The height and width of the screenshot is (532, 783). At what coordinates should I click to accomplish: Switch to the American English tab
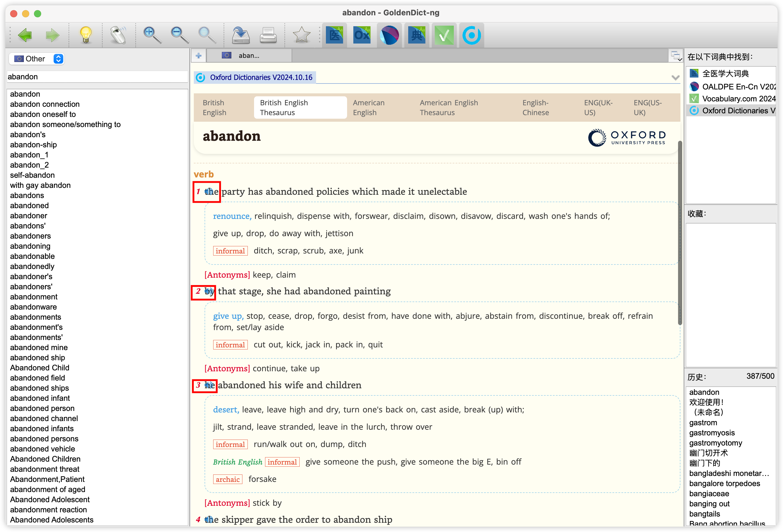pos(369,107)
